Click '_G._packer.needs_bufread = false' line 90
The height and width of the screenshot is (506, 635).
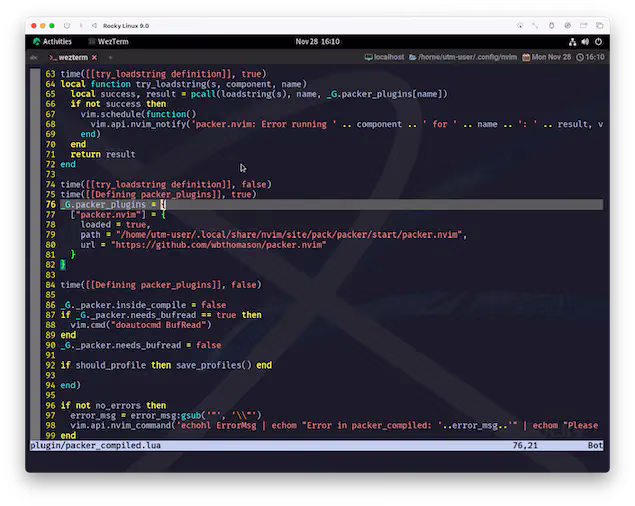(141, 345)
